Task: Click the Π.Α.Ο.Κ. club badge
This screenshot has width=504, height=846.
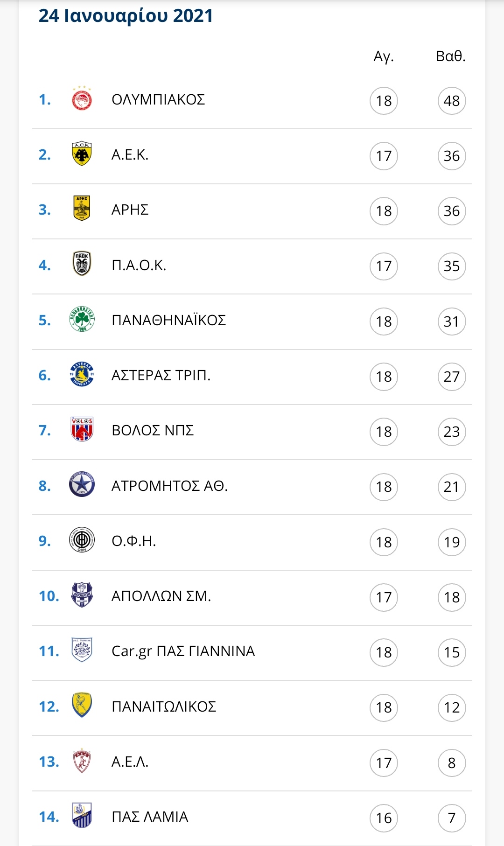Action: [x=82, y=264]
